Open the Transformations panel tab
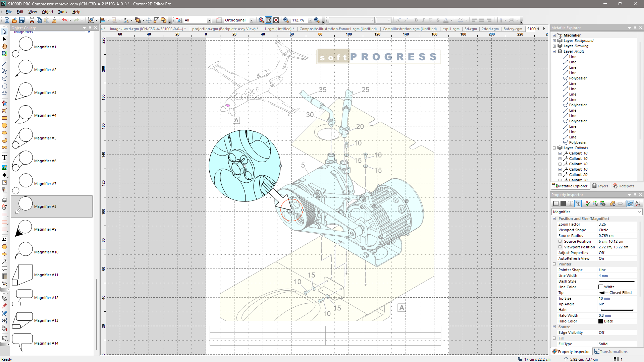Viewport: 644px width, 362px height. pos(611,352)
